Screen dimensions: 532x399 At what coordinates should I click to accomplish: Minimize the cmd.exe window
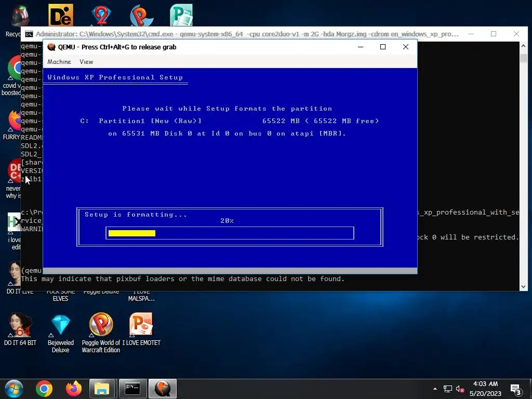tap(471, 34)
